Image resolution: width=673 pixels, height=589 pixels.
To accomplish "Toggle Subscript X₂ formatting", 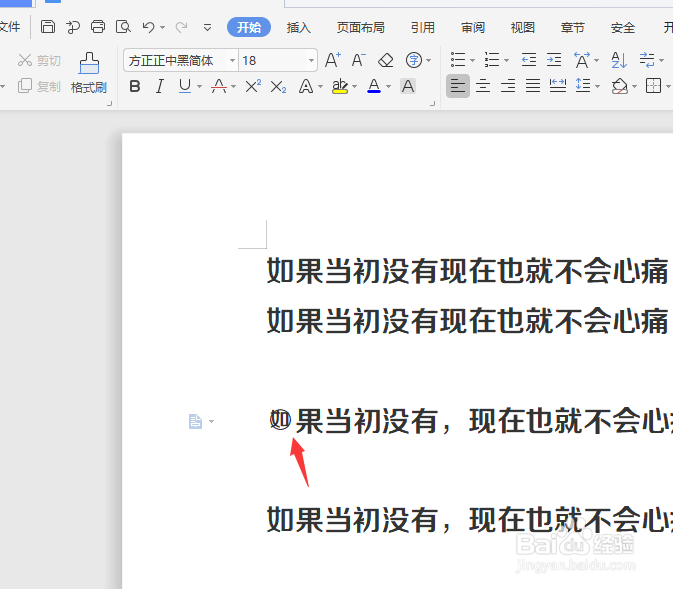I will point(279,87).
